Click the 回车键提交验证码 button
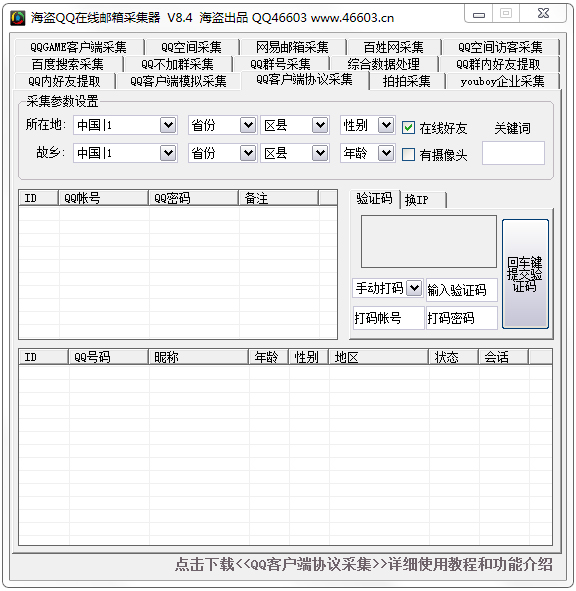The image size is (576, 591). pos(525,274)
